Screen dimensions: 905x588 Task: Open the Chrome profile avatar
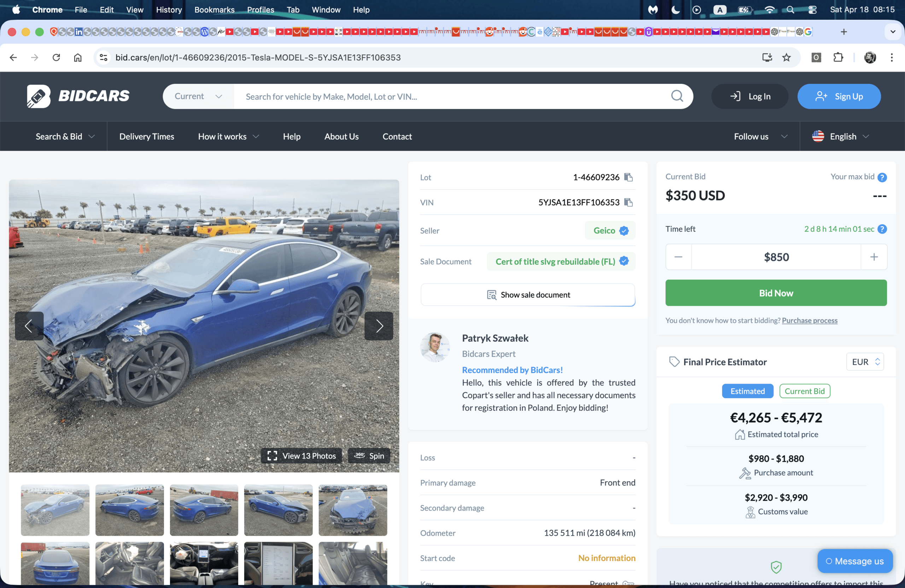(870, 57)
